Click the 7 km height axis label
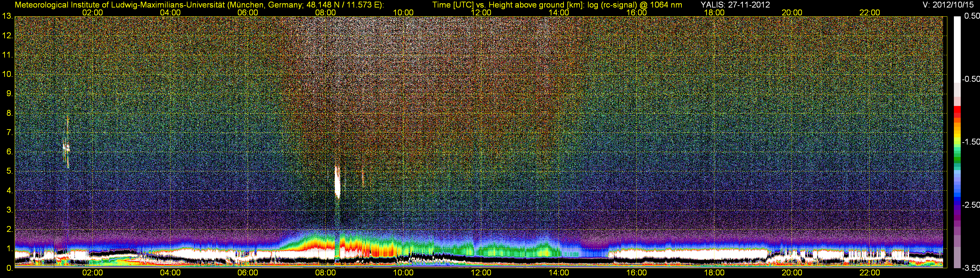The height and width of the screenshot is (278, 980). (x=9, y=132)
